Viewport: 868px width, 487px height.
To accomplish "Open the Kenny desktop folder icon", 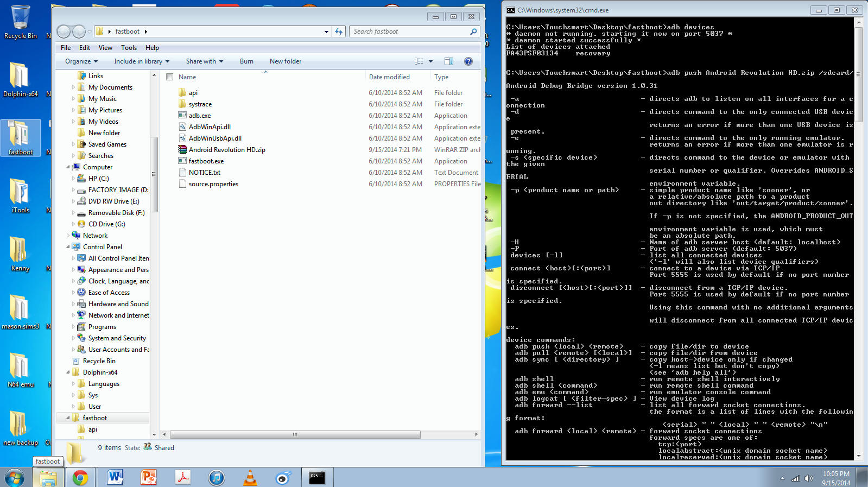I will [x=20, y=254].
